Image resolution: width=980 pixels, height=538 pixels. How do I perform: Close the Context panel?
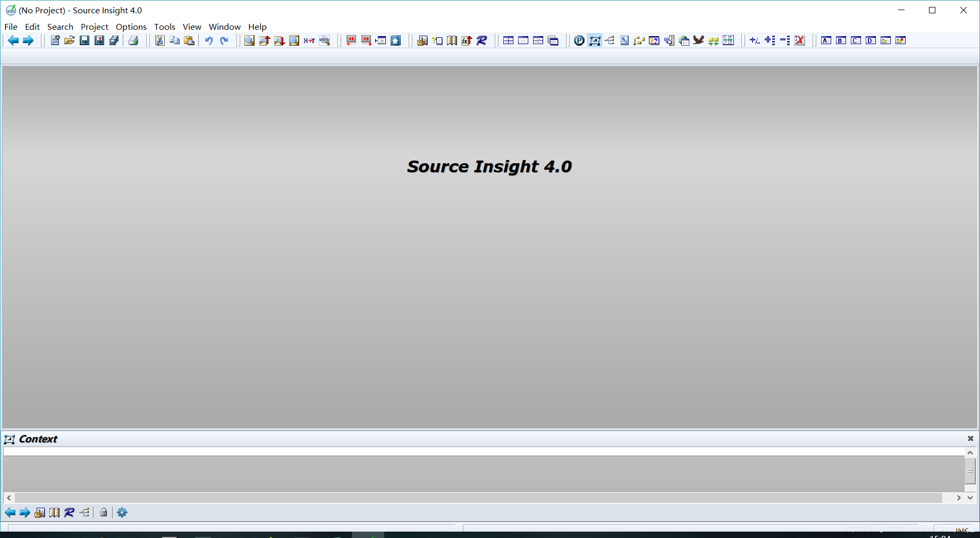tap(970, 439)
